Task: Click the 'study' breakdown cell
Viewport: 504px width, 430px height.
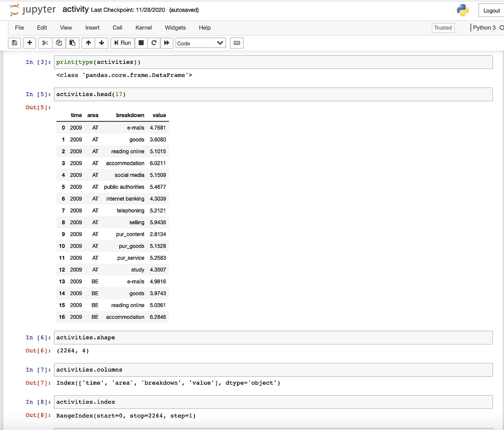Action: tap(138, 270)
